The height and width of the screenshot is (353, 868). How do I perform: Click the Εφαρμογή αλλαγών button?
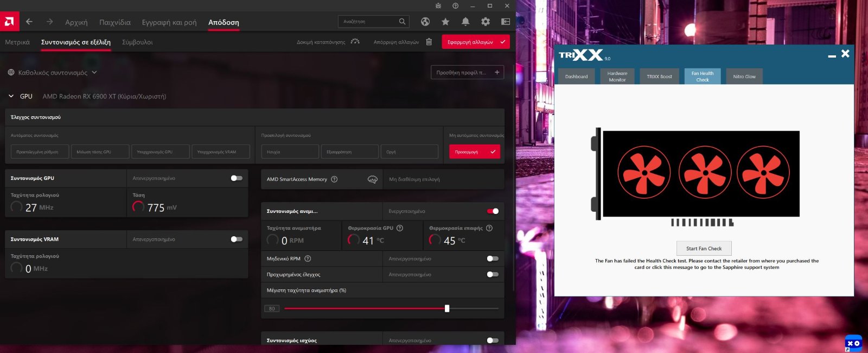click(x=476, y=42)
